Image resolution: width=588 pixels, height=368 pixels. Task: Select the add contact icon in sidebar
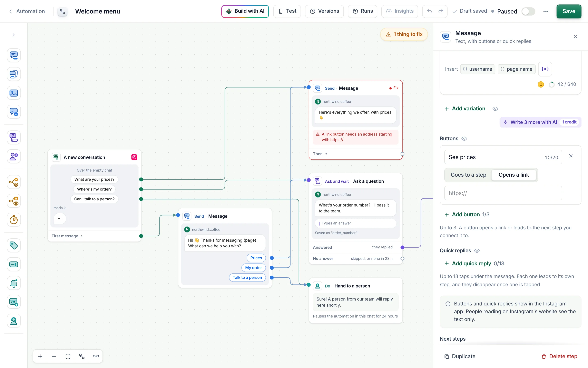click(x=14, y=156)
